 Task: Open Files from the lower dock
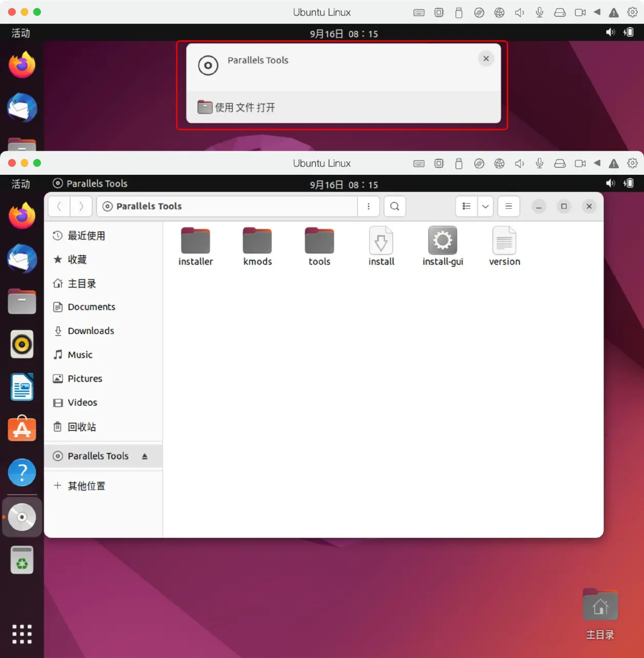pyautogui.click(x=22, y=301)
